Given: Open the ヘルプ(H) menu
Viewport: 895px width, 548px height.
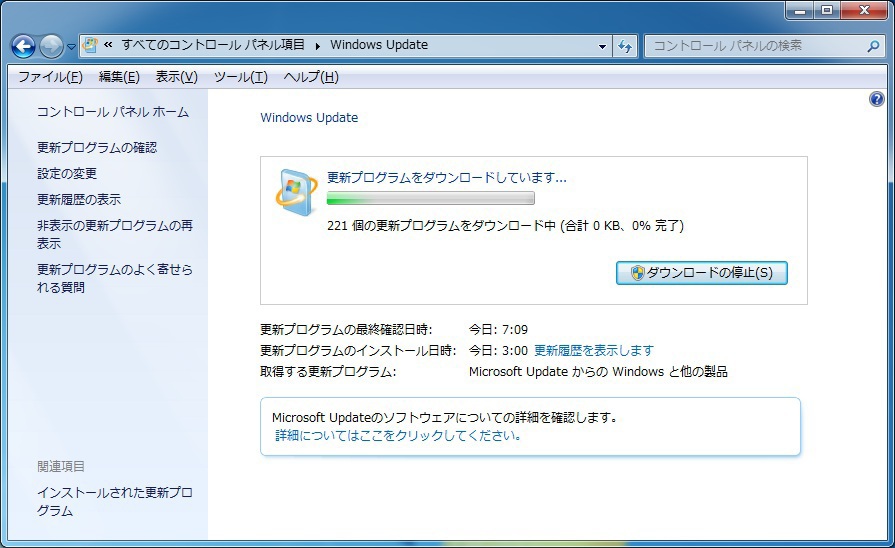Looking at the screenshot, I should [311, 76].
